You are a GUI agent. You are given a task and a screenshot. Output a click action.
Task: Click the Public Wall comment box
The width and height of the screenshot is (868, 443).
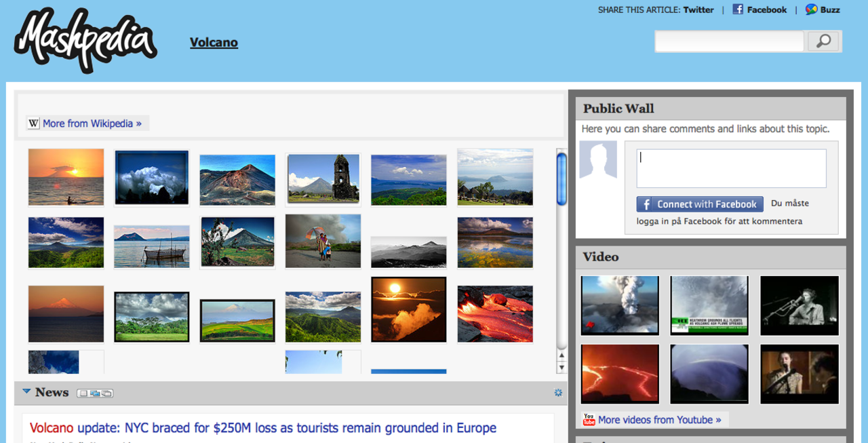(731, 168)
